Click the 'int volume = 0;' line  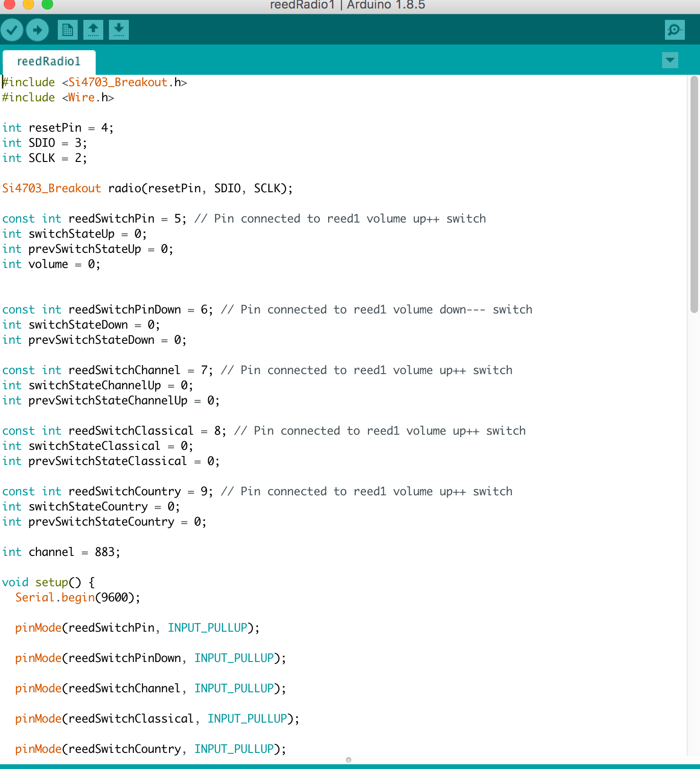point(51,264)
